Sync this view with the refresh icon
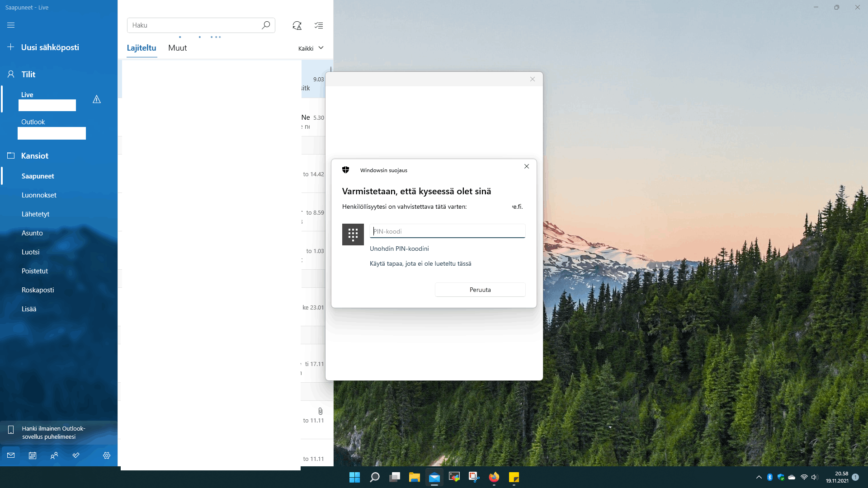Viewport: 868px width, 488px height. [x=297, y=26]
